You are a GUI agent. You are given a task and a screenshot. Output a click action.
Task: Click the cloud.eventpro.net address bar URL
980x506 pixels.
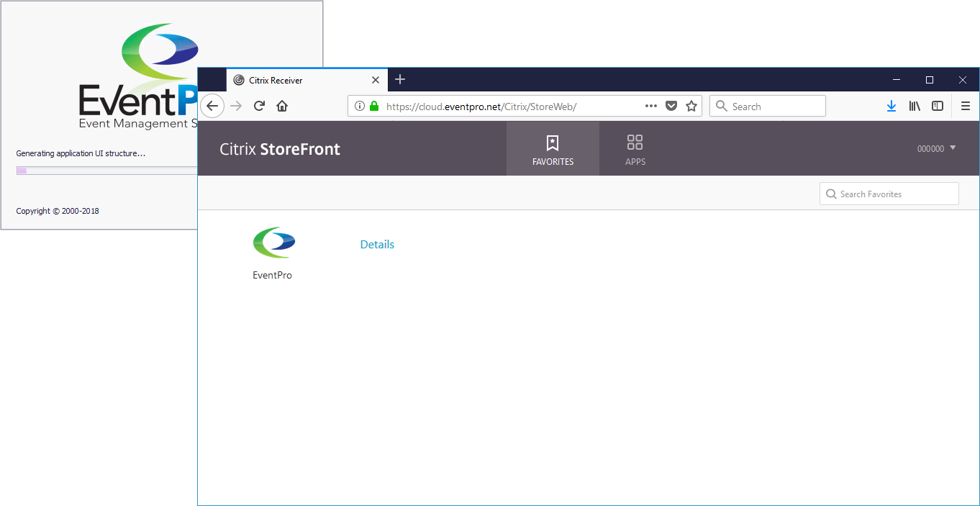coord(481,107)
